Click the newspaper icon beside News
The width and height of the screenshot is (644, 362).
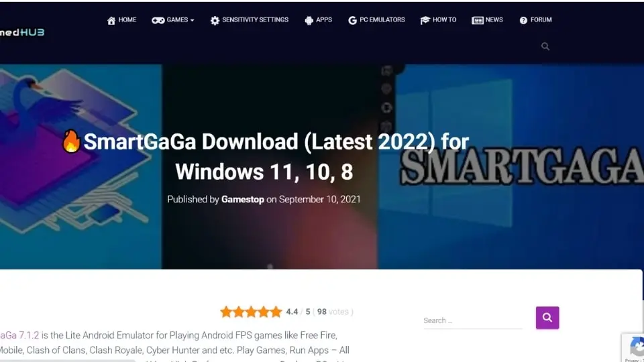(x=478, y=21)
